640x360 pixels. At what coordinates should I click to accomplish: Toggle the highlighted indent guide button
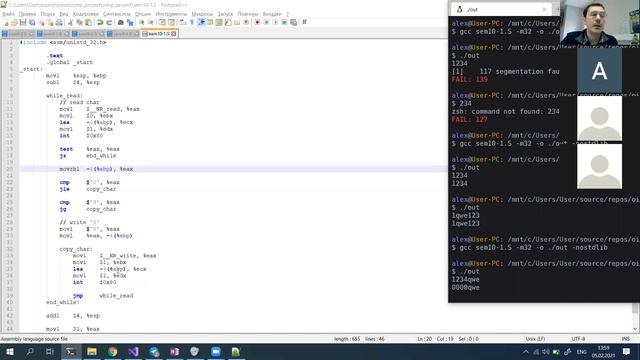tap(201, 22)
